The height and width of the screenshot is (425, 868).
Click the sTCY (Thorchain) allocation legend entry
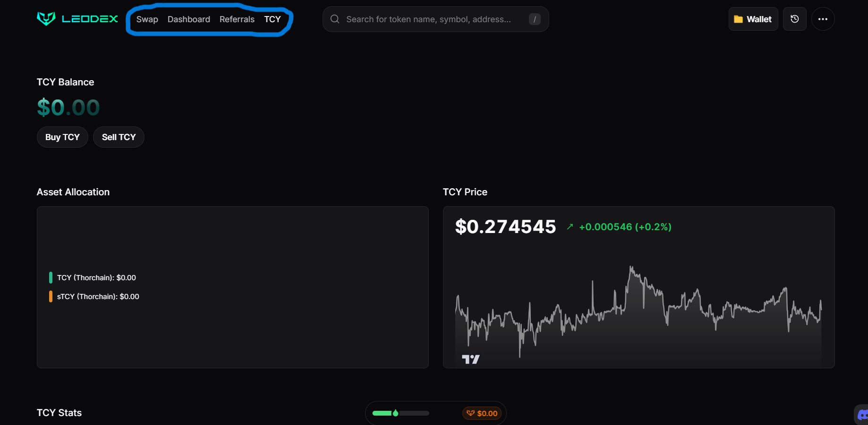[98, 297]
